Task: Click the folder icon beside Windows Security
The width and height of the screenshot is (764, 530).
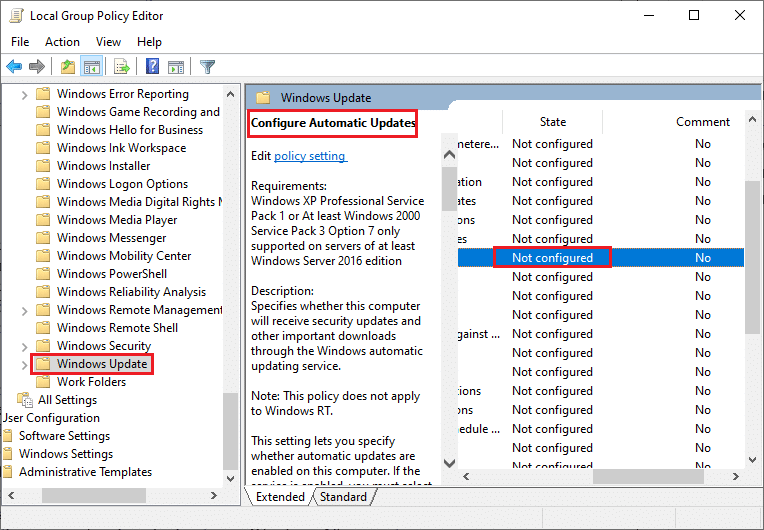Action: (x=43, y=345)
